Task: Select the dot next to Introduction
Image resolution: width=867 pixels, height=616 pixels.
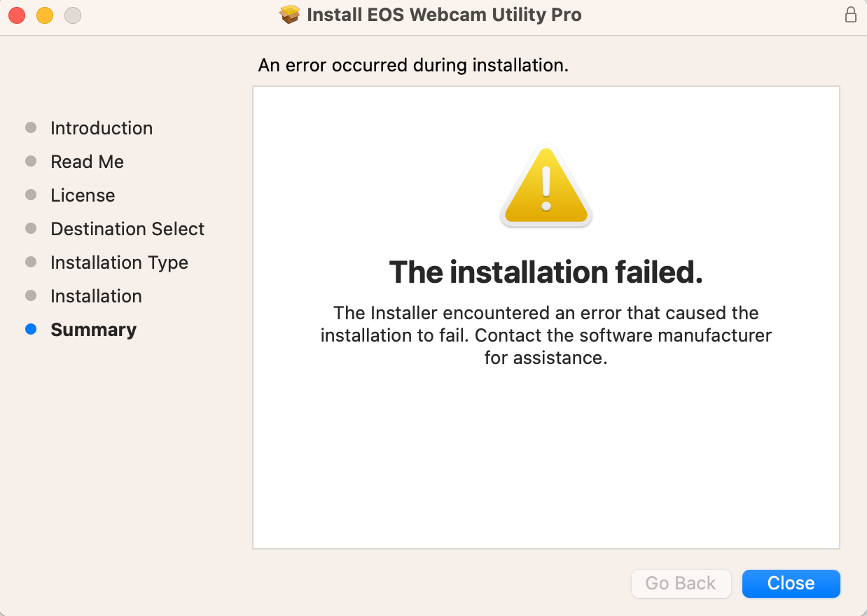Action: coord(31,127)
